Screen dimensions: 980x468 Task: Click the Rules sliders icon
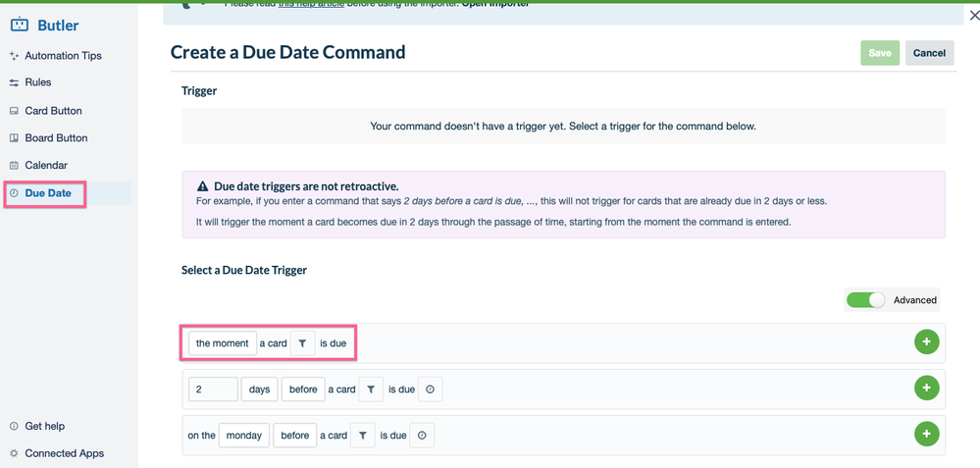[x=15, y=82]
